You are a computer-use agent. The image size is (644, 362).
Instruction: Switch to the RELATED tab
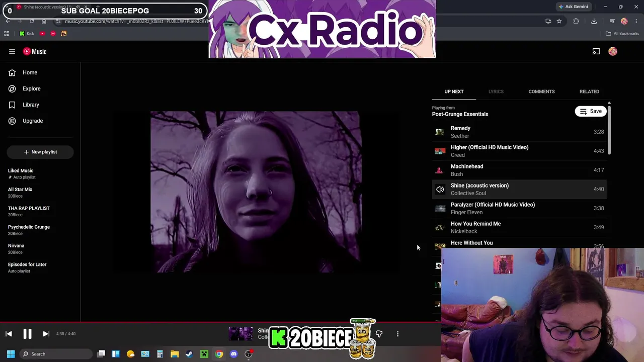coord(589,92)
